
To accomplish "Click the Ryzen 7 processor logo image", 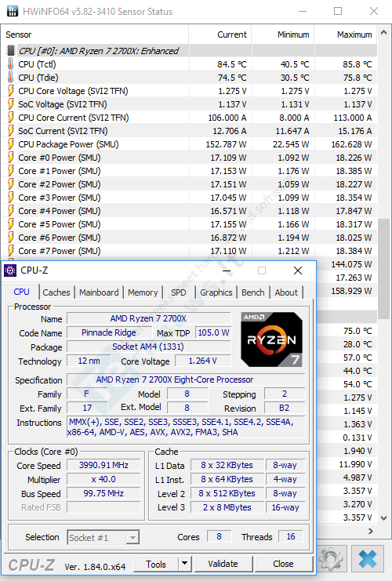I will pyautogui.click(x=271, y=340).
